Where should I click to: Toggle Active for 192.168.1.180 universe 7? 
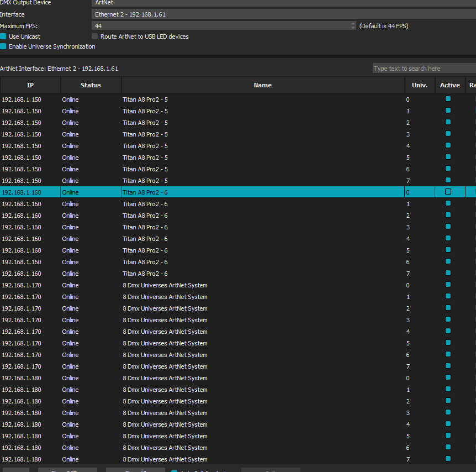coord(448,459)
